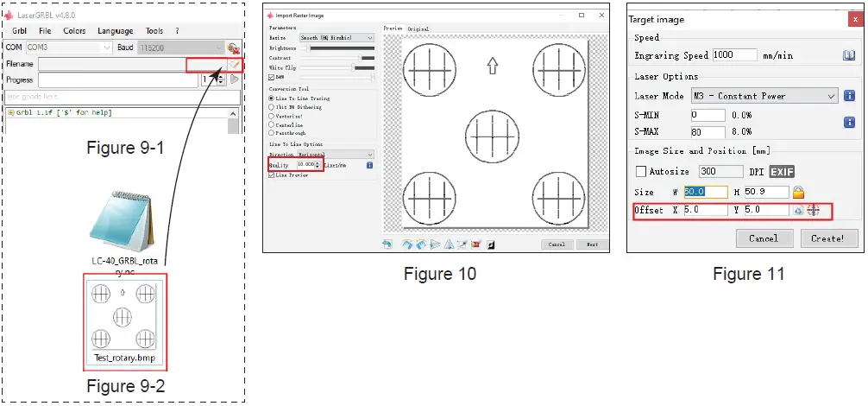Image resolution: width=868 pixels, height=406 pixels.
Task: Open the Resize Smooth (HQ Bicubic) dropdown
Action: 337,38
